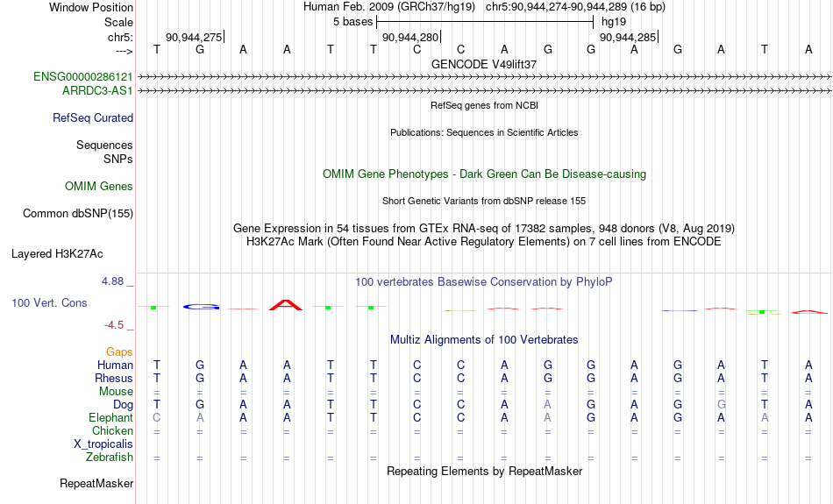Click the RepeatMasker track label
This screenshot has width=833, height=504.
click(x=96, y=483)
